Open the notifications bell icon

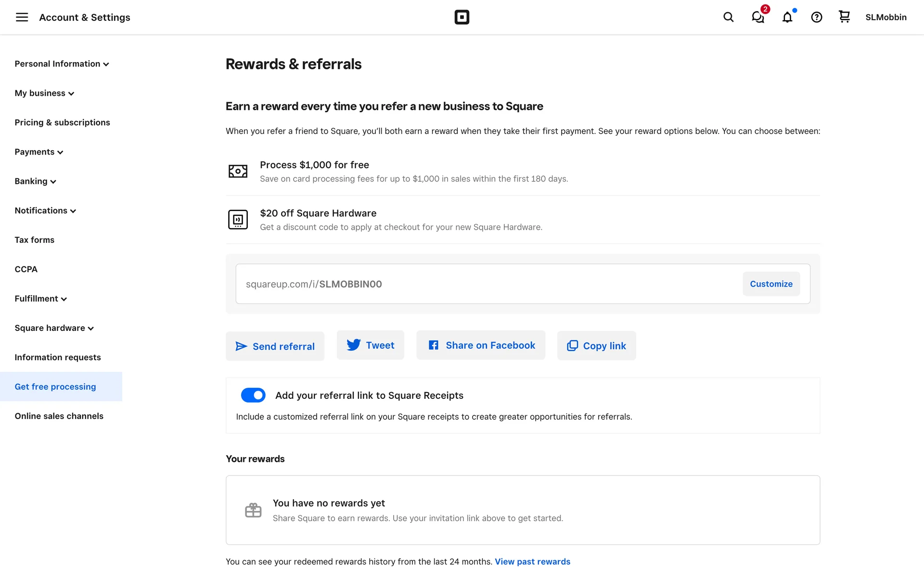click(787, 17)
